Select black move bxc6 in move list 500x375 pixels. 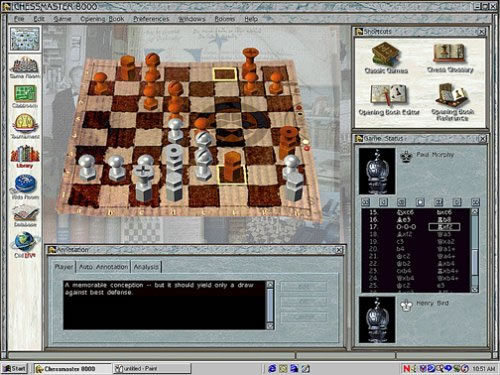[x=444, y=212]
